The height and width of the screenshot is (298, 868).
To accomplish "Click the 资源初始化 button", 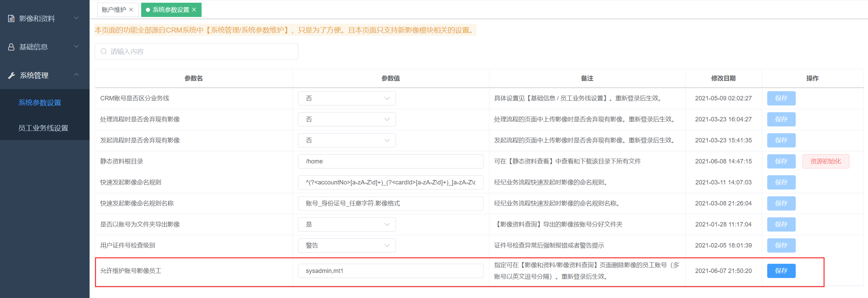I will [x=826, y=161].
